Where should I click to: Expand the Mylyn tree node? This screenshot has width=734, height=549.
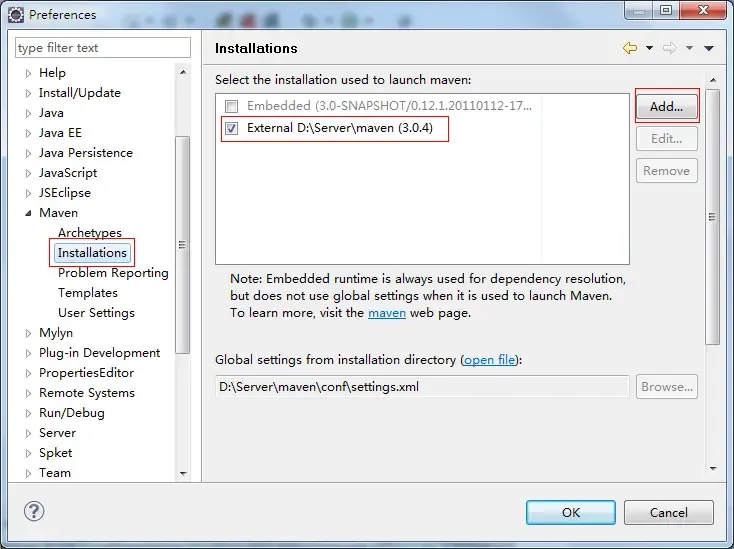click(29, 333)
